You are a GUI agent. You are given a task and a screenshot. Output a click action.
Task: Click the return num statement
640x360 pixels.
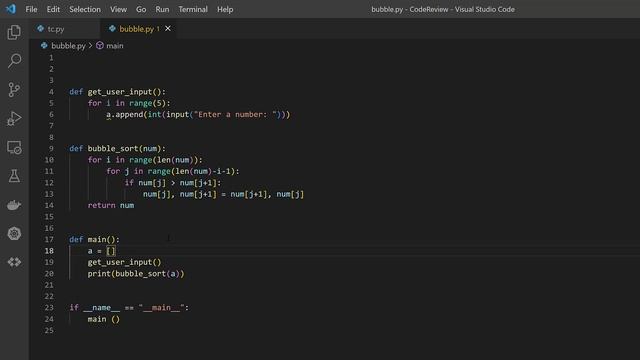click(x=111, y=205)
